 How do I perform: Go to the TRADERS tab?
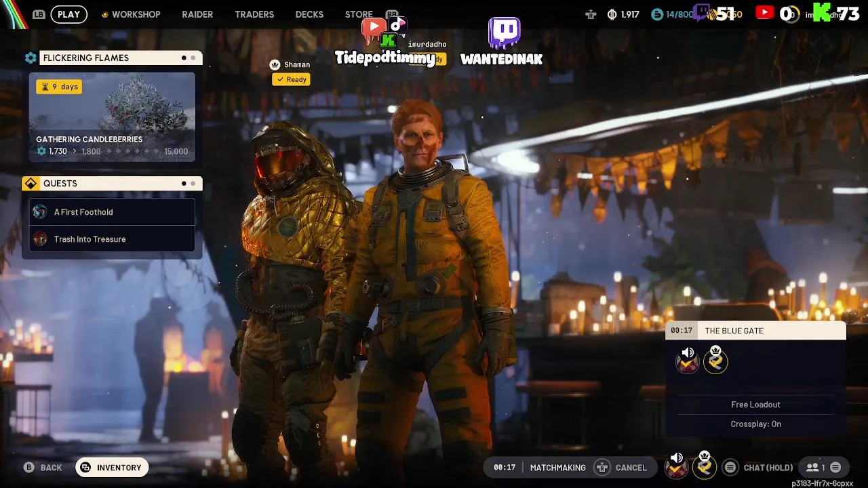pyautogui.click(x=254, y=14)
